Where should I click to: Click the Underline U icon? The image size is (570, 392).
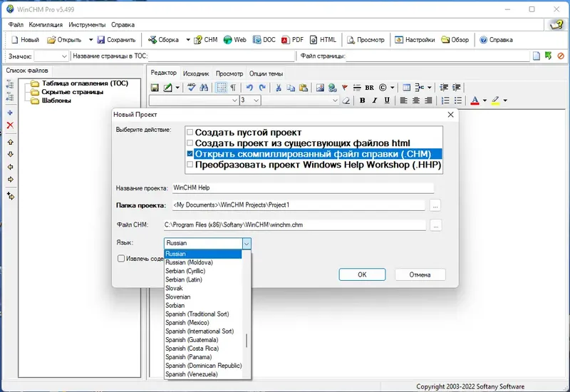pyautogui.click(x=387, y=100)
